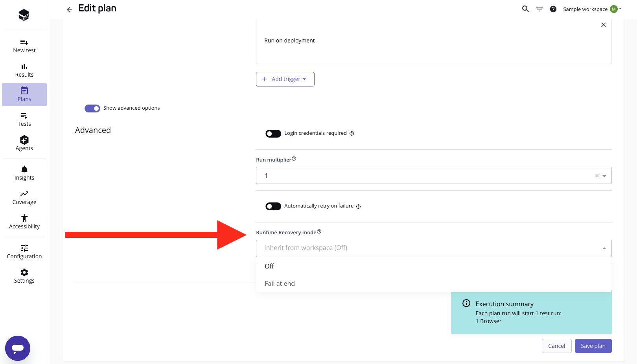This screenshot has width=637, height=364.
Task: Select Off recovery mode option
Action: [269, 266]
